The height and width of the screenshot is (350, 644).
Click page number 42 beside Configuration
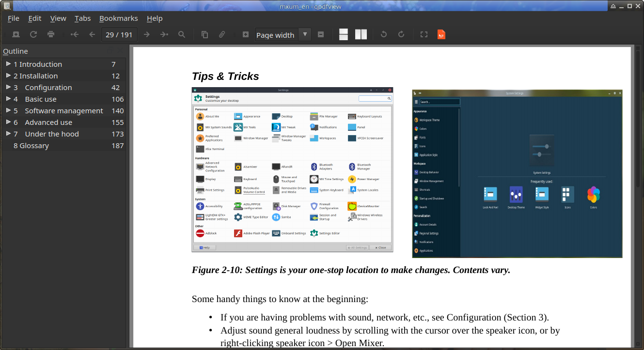pyautogui.click(x=115, y=88)
